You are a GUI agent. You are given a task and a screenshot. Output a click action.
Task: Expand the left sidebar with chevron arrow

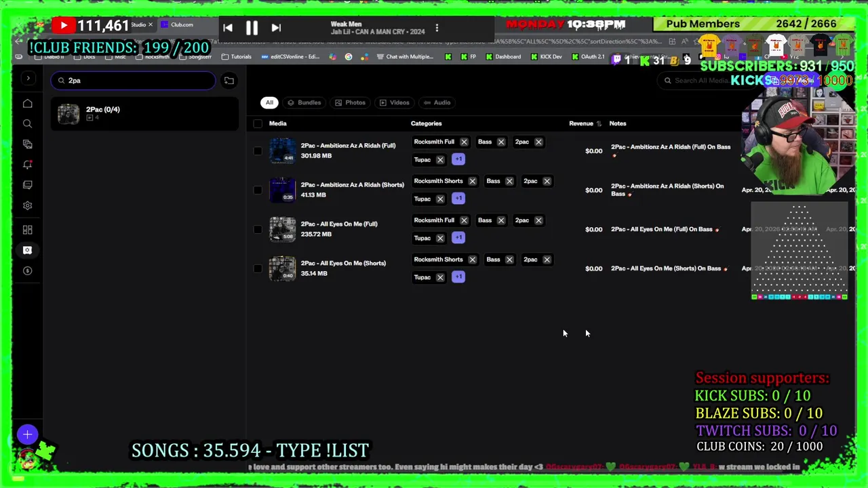28,79
